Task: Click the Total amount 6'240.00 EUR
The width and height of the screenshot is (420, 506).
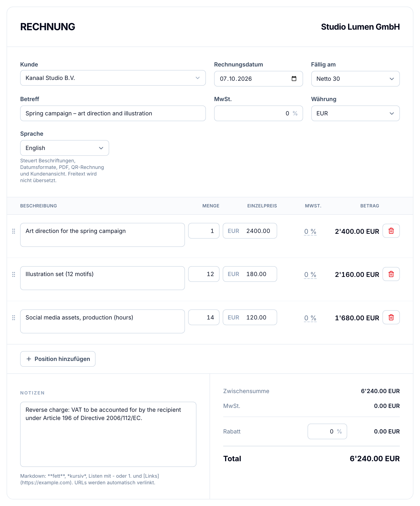Action: pos(375,458)
